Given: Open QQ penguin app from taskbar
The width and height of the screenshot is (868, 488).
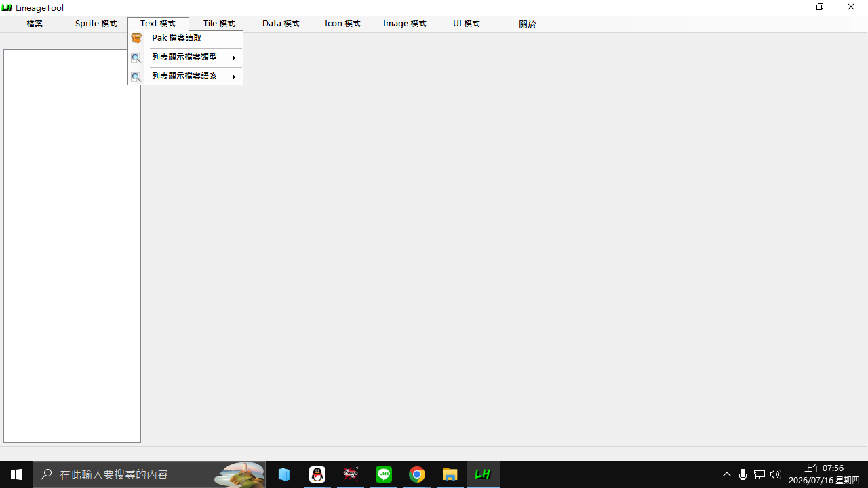Looking at the screenshot, I should click(317, 474).
